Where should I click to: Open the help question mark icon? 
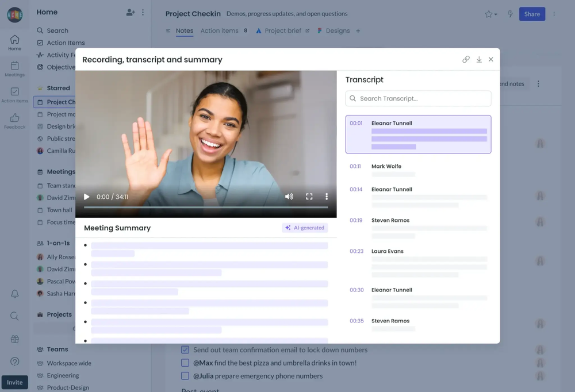click(15, 362)
